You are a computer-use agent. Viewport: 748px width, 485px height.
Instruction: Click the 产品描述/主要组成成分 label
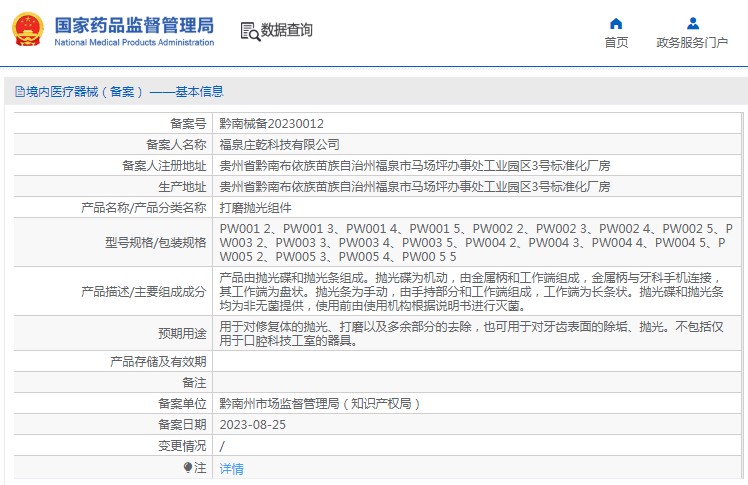144,291
